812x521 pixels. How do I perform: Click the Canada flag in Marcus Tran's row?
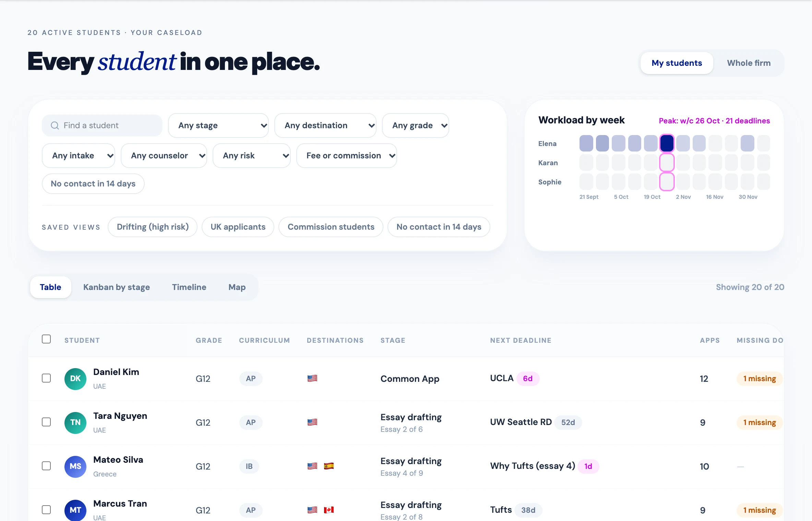pos(329,510)
